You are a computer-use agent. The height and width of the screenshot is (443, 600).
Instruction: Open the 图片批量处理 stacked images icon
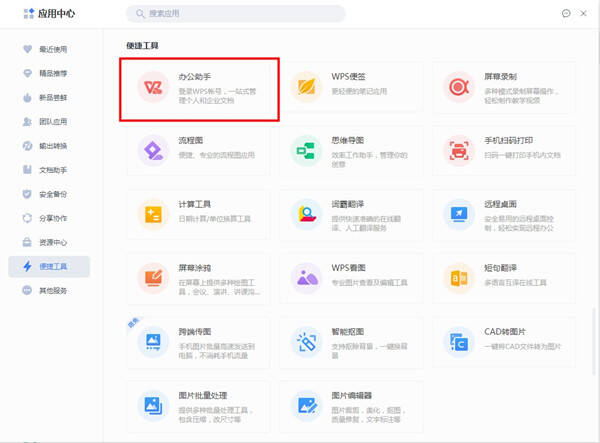pyautogui.click(x=153, y=406)
